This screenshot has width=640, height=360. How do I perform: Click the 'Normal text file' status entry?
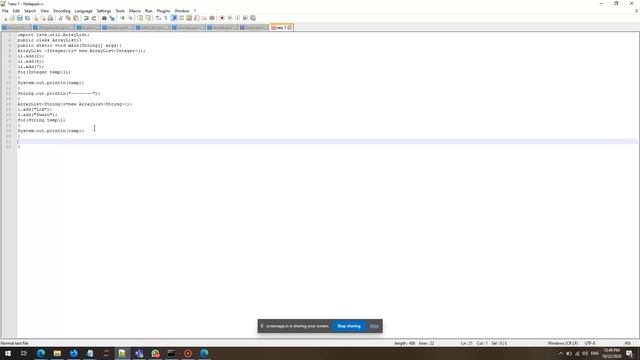tap(15, 343)
